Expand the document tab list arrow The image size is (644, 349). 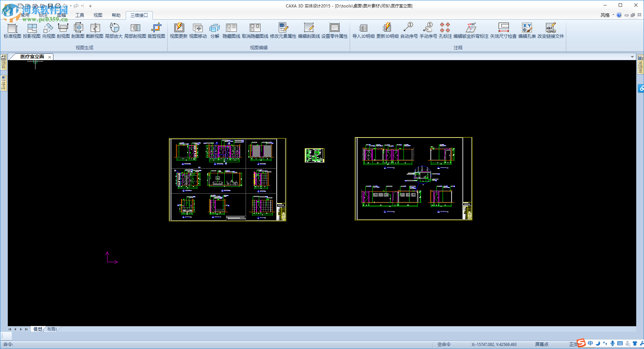632,57
